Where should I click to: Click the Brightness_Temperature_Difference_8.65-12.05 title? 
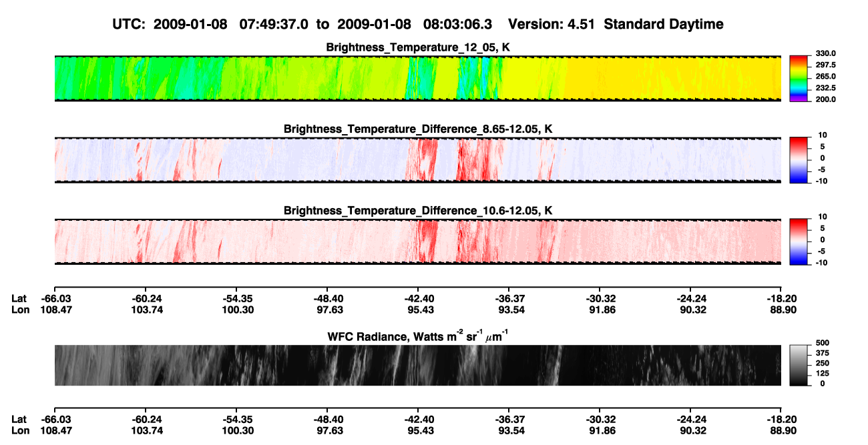[418, 129]
